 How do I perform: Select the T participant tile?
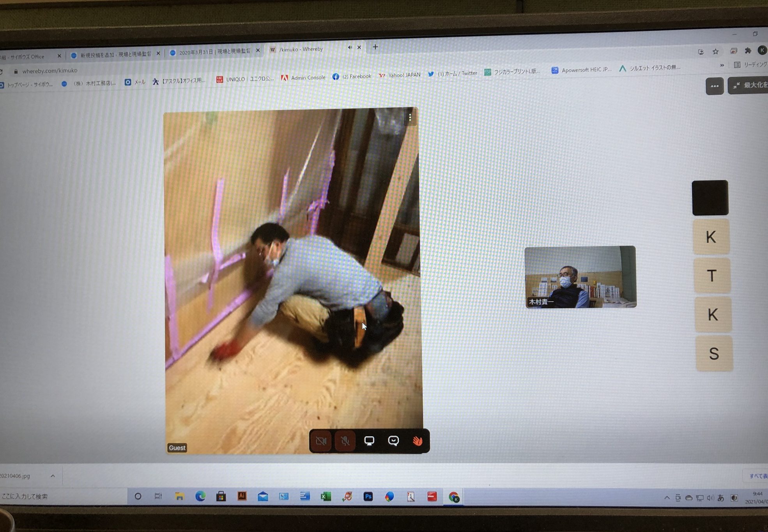point(712,276)
